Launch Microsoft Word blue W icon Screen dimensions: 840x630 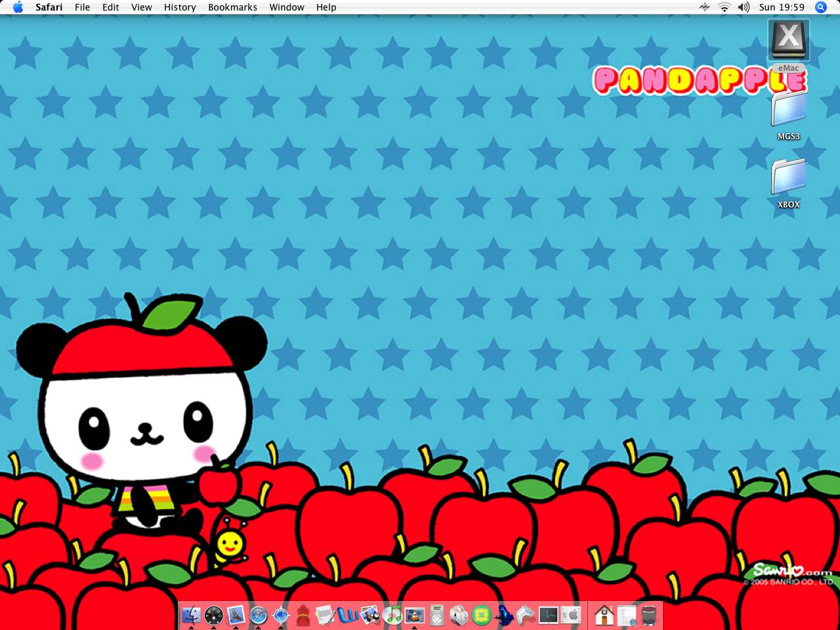tap(348, 615)
